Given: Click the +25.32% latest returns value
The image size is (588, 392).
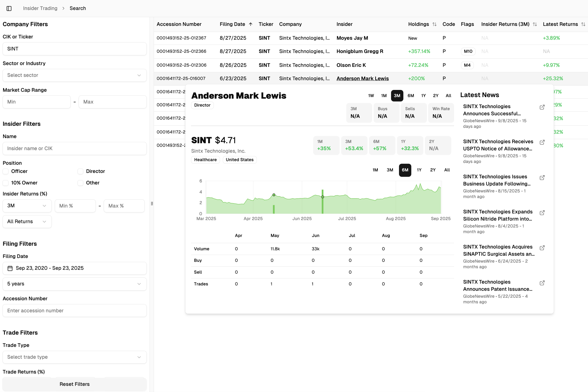Looking at the screenshot, I should (x=553, y=79).
